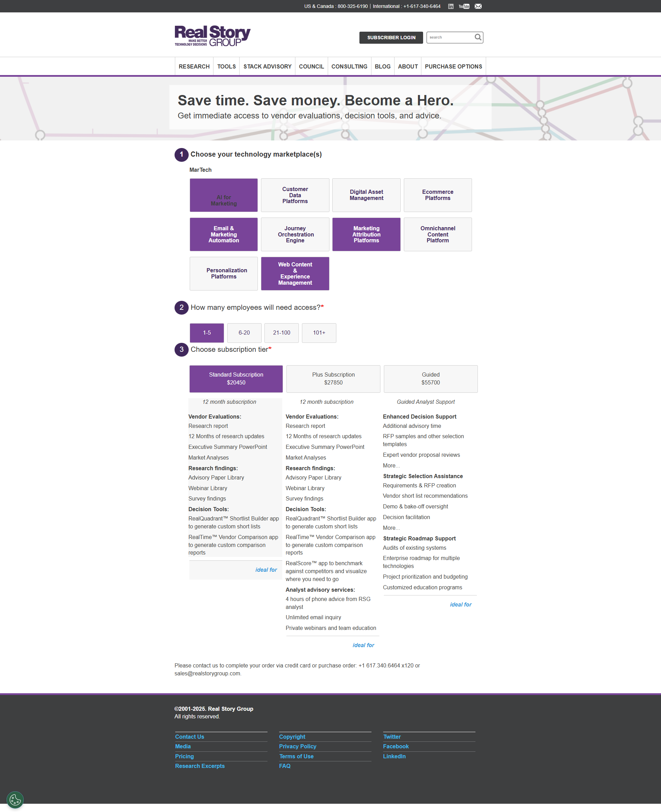
Task: Open Research Excerpts footer link
Action: 200,766
